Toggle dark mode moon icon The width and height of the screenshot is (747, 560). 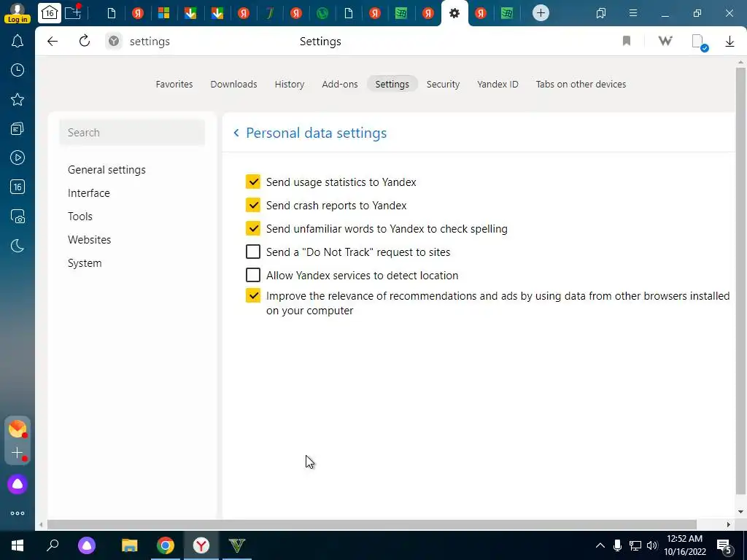coord(18,246)
